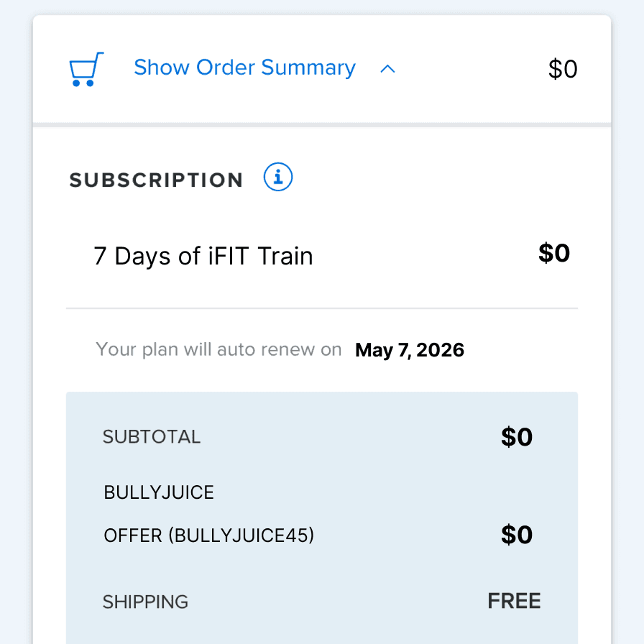Click the SUBSCRIPTION section heading
644x644 pixels.
[156, 180]
